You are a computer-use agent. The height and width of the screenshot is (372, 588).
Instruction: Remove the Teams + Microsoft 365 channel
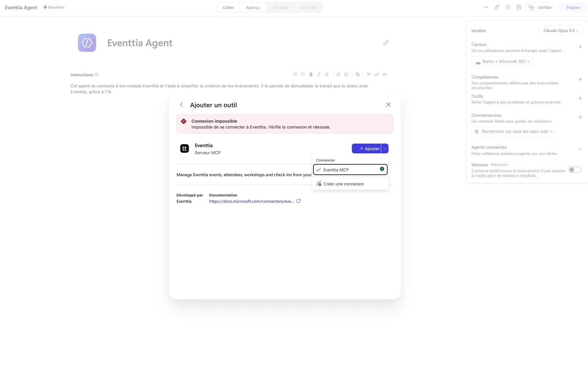pos(529,61)
